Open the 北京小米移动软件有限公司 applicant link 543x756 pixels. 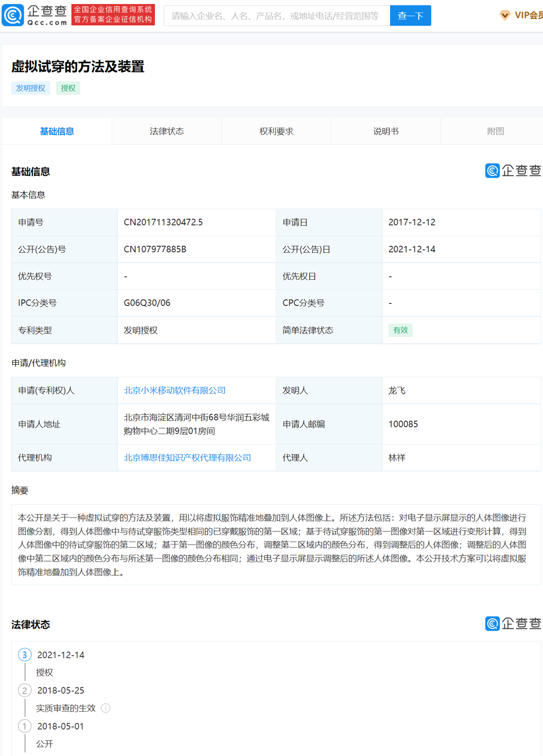175,390
